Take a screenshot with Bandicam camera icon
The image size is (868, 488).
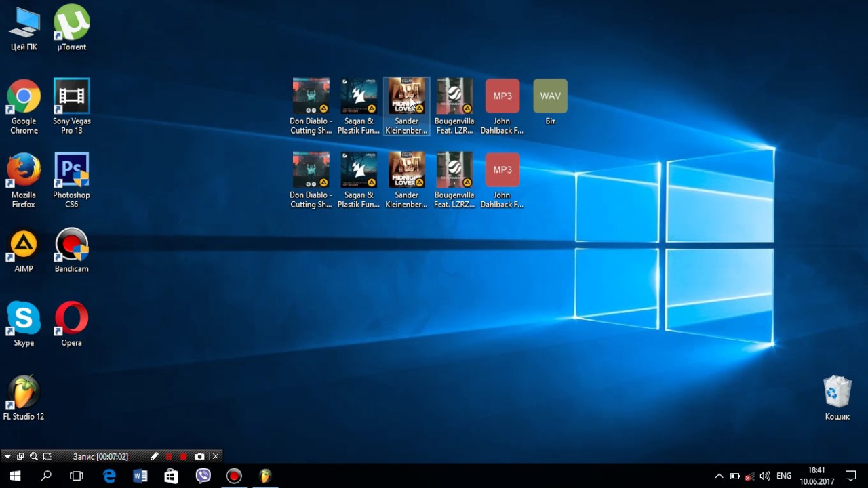[200, 457]
